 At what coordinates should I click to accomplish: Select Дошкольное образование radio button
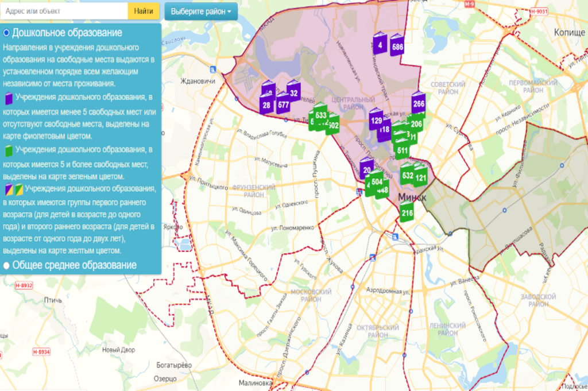pyautogui.click(x=6, y=33)
